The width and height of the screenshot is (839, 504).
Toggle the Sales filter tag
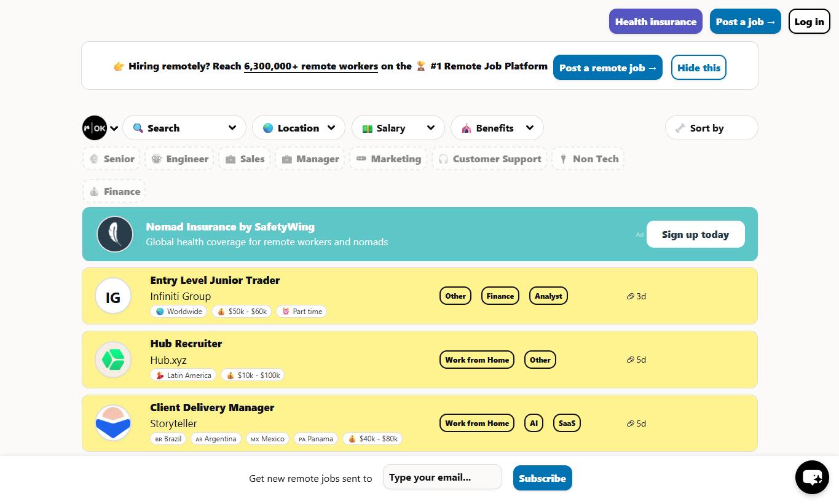[x=245, y=159]
